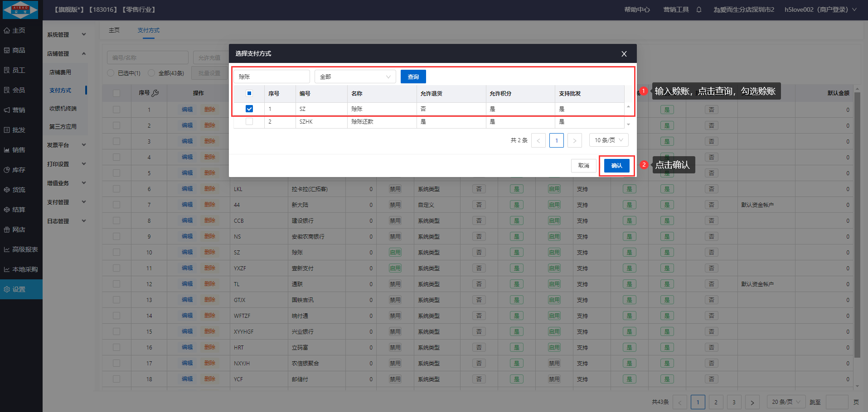The image size is (868, 412).
Task: Open the 全部 filter dropdown in dialog
Action: tap(355, 77)
